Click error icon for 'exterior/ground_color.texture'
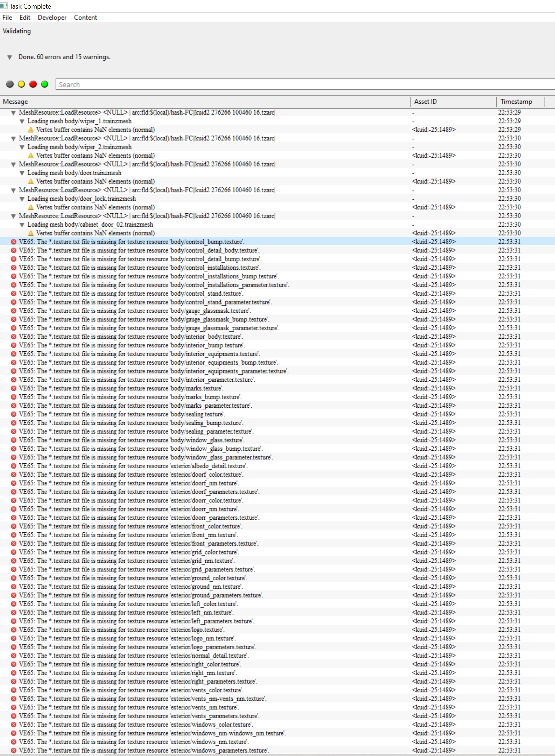555x756 pixels. 14,578
